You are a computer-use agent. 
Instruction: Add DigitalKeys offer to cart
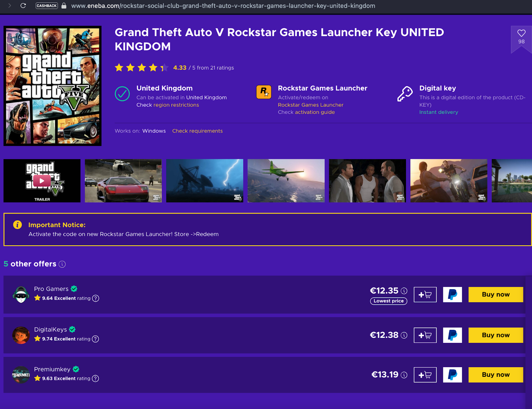[425, 335]
